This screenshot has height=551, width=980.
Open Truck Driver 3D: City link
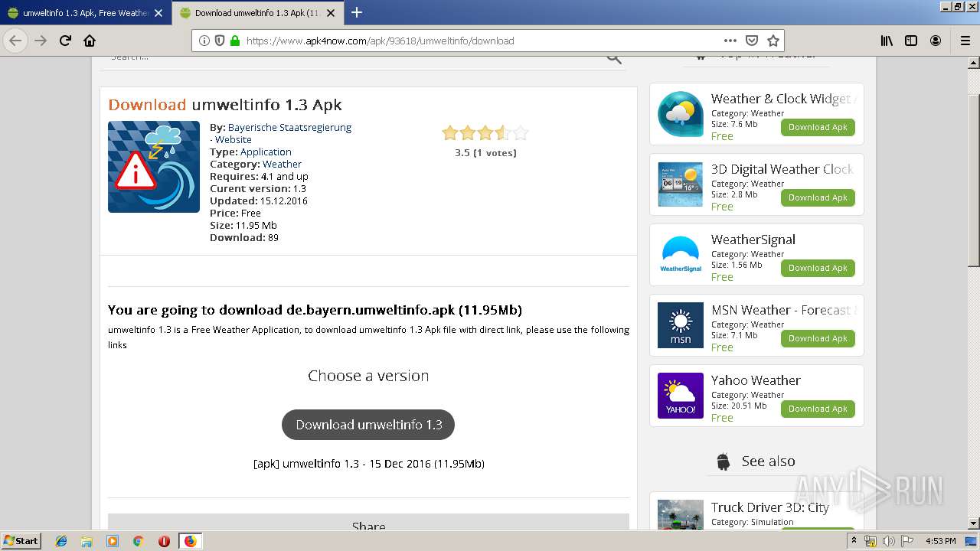769,507
